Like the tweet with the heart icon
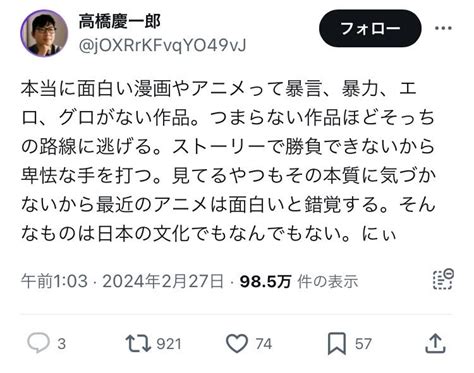The width and height of the screenshot is (474, 373). (237, 344)
